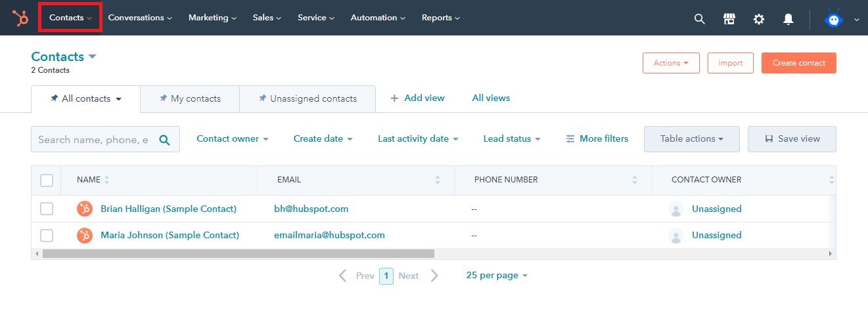
Task: Expand the account menu chevron
Action: click(x=856, y=20)
